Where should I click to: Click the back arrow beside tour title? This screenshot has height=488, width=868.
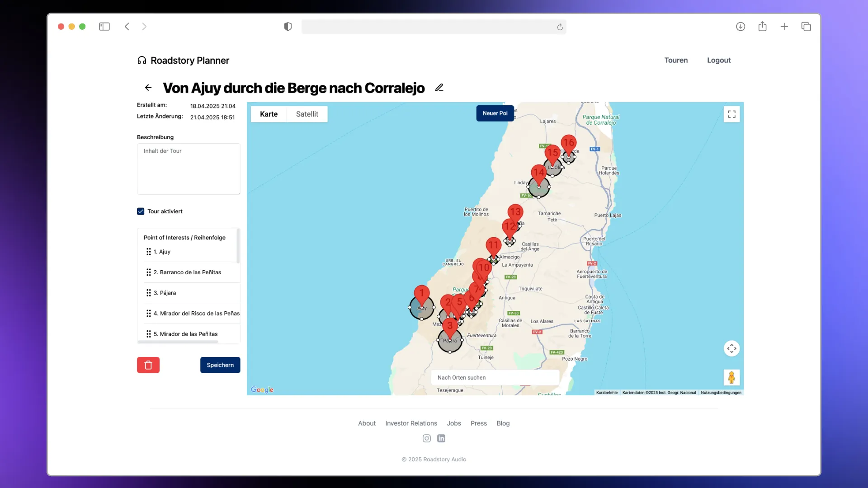[x=148, y=88]
